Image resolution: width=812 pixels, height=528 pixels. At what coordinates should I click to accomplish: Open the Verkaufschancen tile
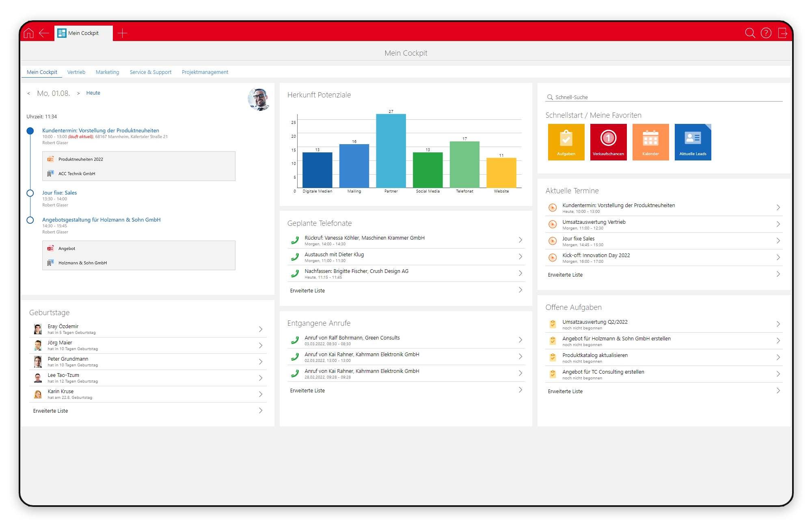tap(608, 142)
